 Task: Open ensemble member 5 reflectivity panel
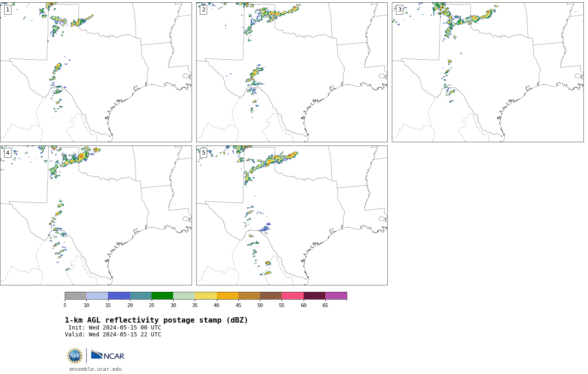(292, 215)
